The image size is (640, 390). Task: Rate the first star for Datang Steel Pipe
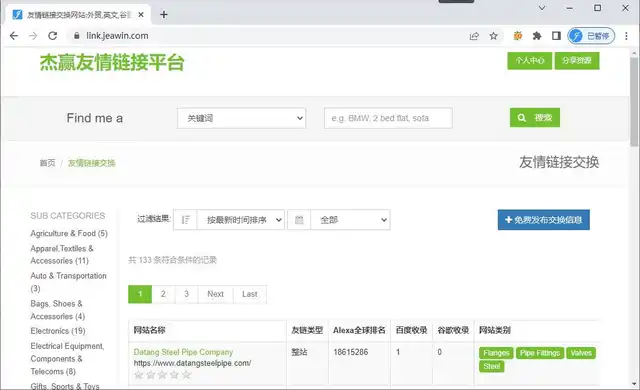click(139, 374)
